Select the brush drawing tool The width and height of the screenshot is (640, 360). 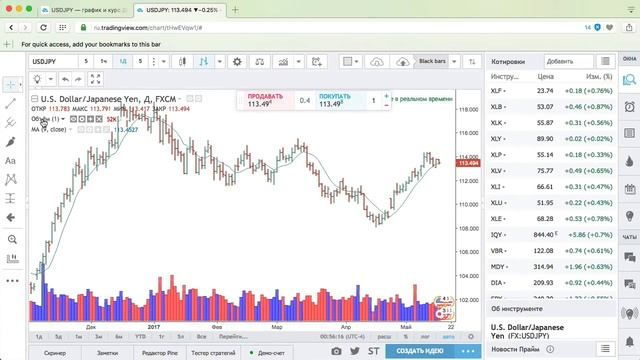(10, 142)
